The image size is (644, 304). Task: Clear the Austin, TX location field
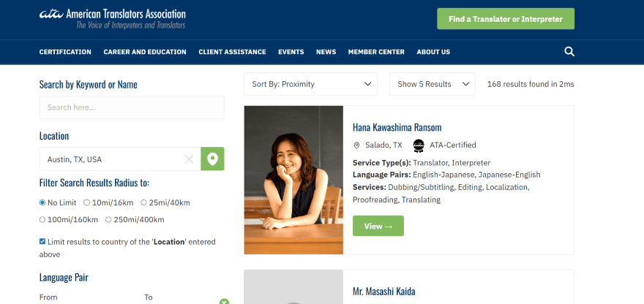[x=189, y=159]
